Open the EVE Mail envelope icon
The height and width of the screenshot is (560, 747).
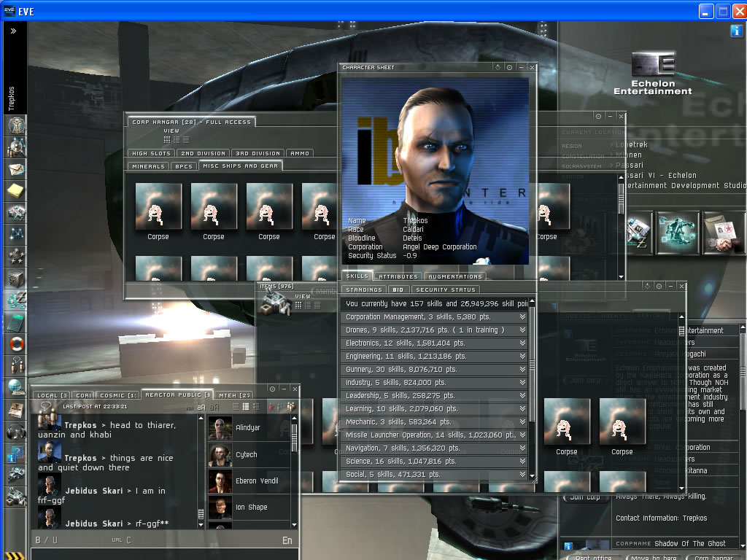coord(16,169)
